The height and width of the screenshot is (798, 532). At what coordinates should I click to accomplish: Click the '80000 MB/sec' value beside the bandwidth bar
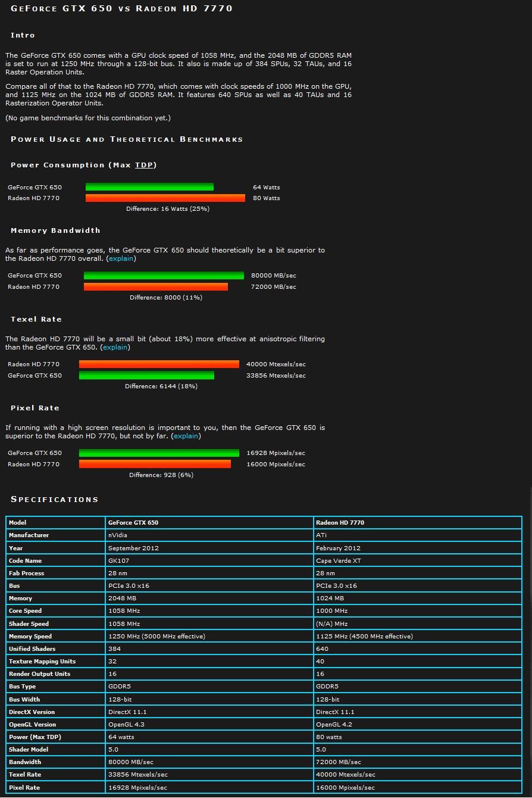click(274, 276)
